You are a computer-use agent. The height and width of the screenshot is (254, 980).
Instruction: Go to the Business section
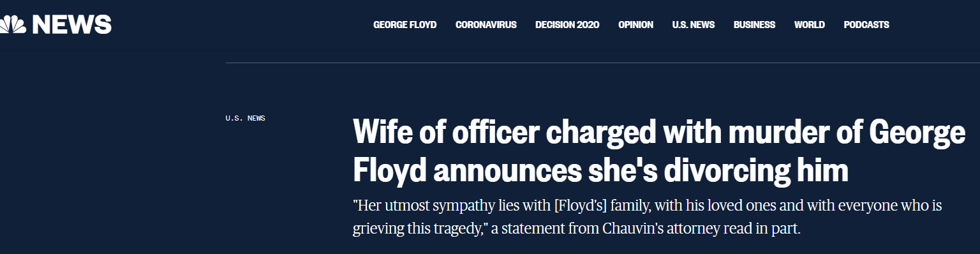click(x=754, y=25)
